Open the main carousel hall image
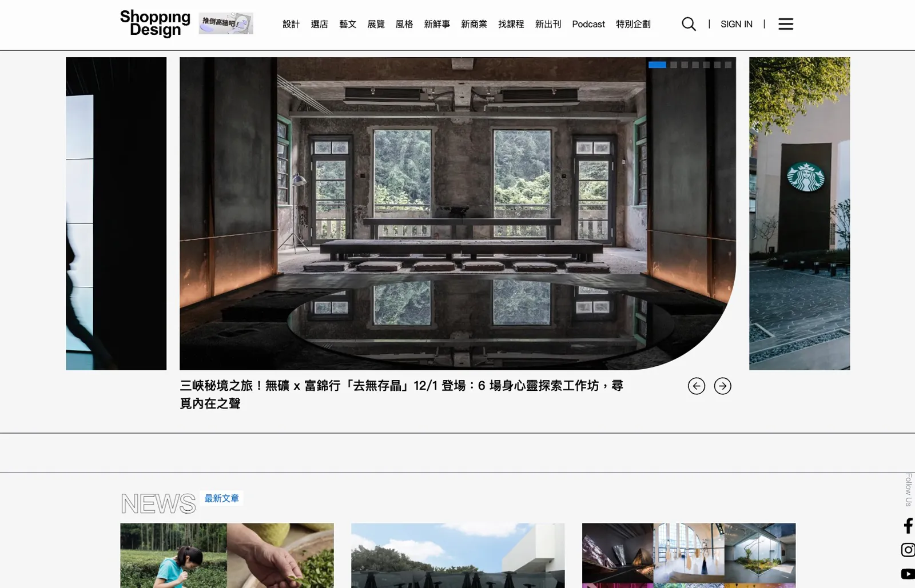Image resolution: width=915 pixels, height=588 pixels. pos(457,214)
